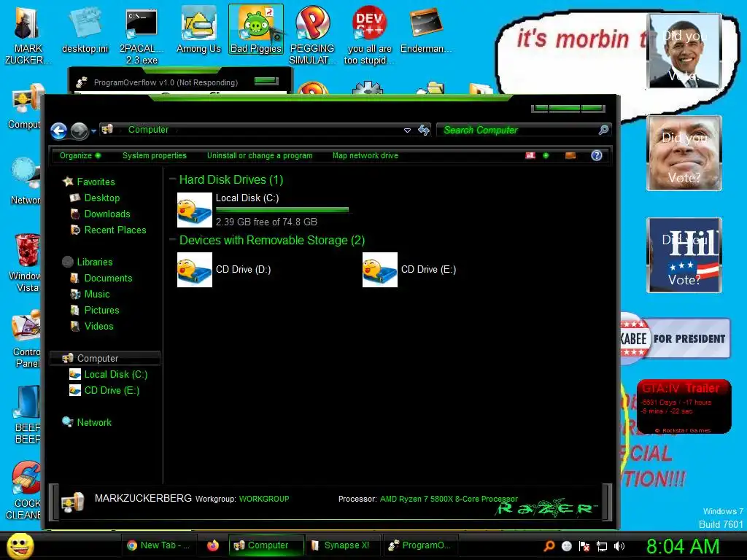747x560 pixels.
Task: Switch to Synapse X! in the taskbar
Action: (x=344, y=545)
